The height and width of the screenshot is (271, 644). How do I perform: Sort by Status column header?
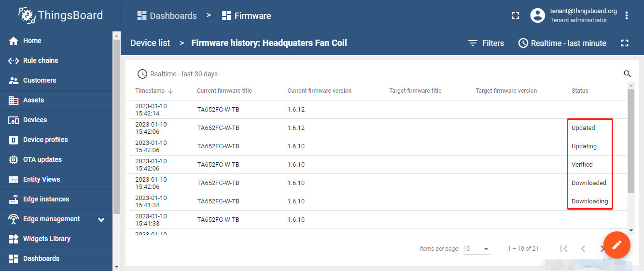[x=580, y=91]
